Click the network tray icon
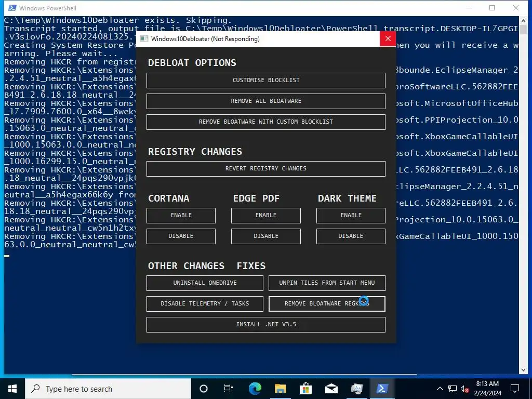This screenshot has height=399, width=532. click(453, 389)
